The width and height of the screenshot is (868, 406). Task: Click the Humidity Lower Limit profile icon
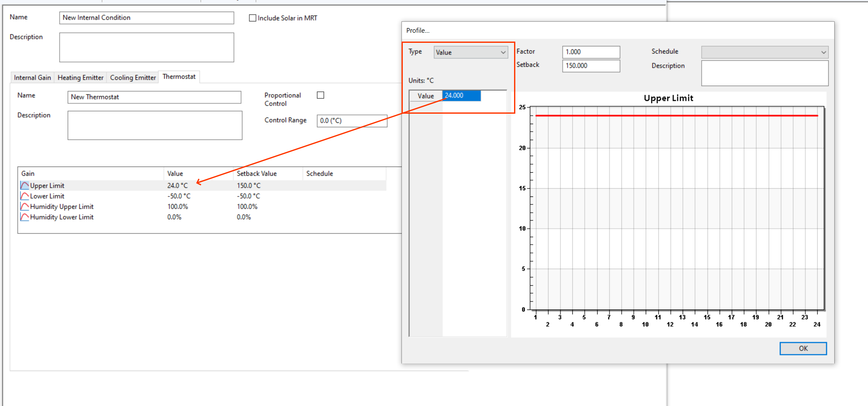coord(25,216)
